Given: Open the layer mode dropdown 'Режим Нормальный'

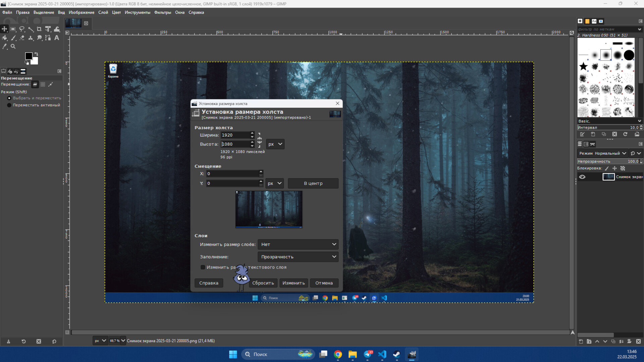Looking at the screenshot, I should 603,153.
